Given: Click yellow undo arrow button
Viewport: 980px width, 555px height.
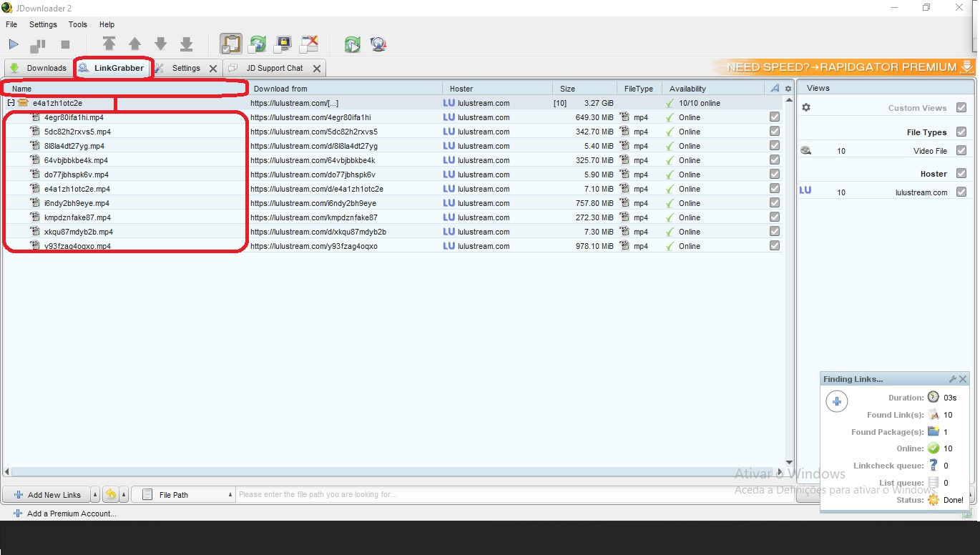Looking at the screenshot, I should (111, 494).
